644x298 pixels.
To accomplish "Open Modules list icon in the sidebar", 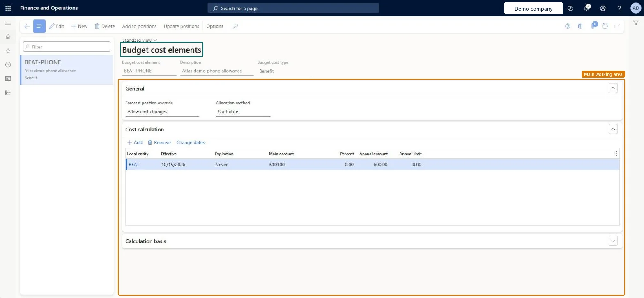I will [x=8, y=93].
